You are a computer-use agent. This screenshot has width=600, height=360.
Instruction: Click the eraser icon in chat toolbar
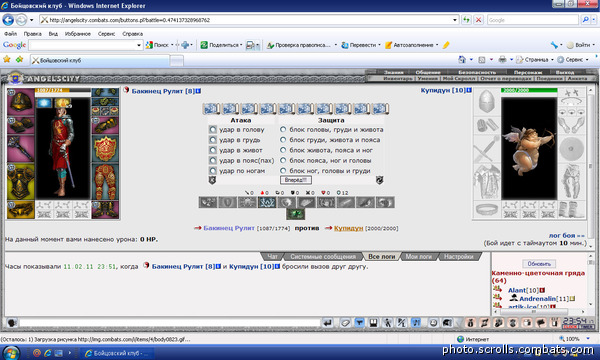[x=345, y=323]
